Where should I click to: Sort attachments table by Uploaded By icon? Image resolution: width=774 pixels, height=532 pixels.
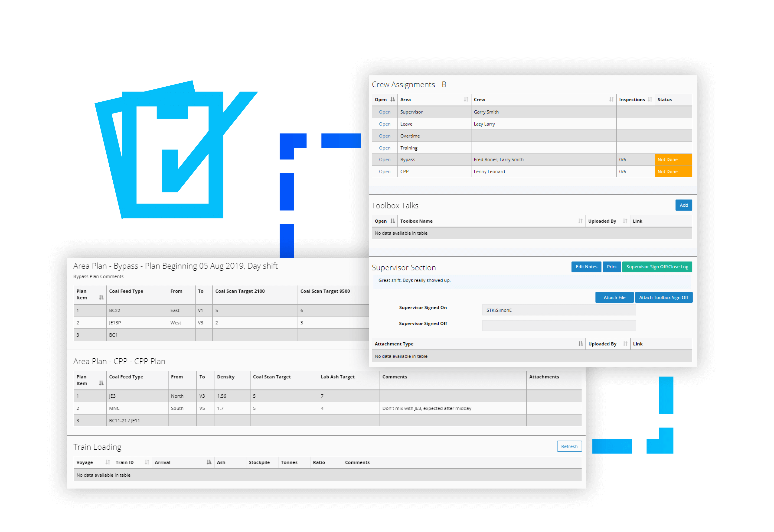tap(625, 344)
